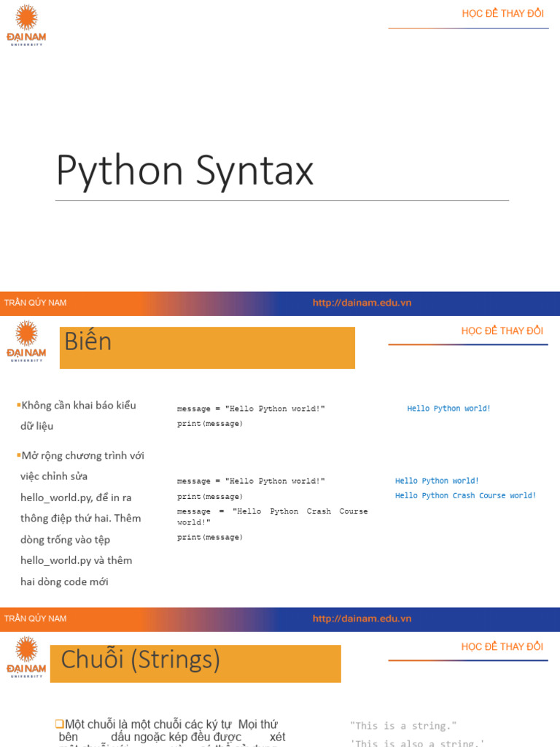Click the square bullet before 'Một chuỗi là'
Viewport: 560px width, 747px height.
click(x=59, y=724)
